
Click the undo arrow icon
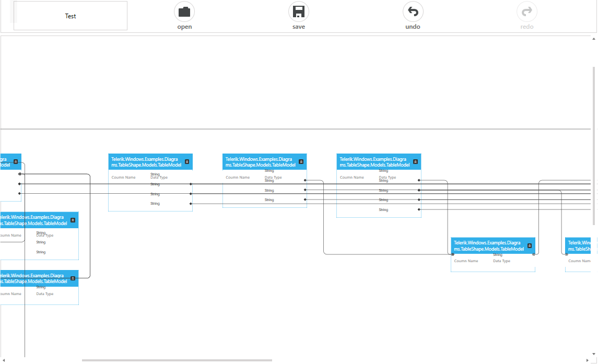click(413, 12)
